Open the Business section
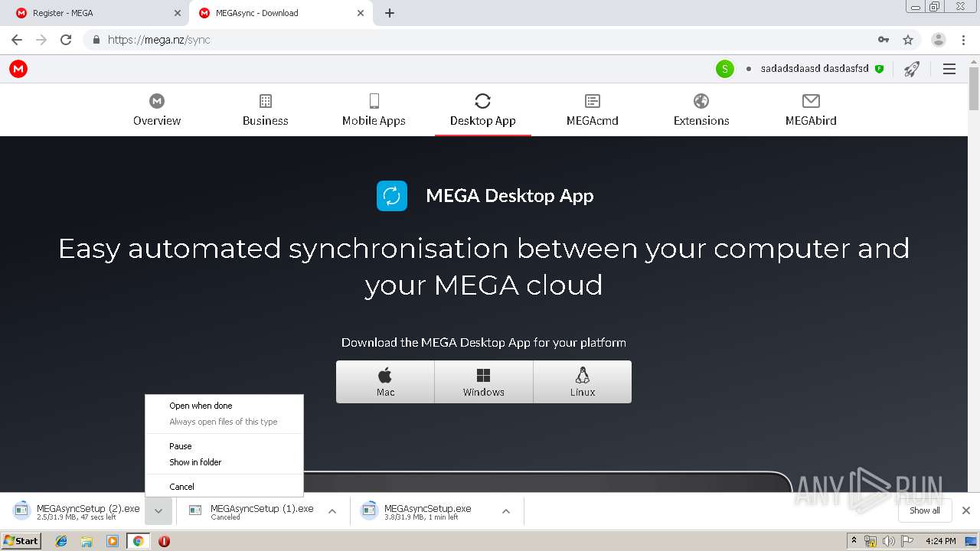This screenshot has height=551, width=980. 266,110
